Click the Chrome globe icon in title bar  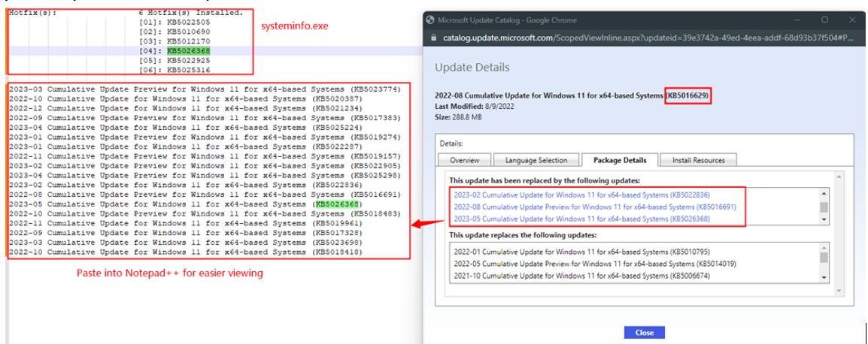(429, 20)
